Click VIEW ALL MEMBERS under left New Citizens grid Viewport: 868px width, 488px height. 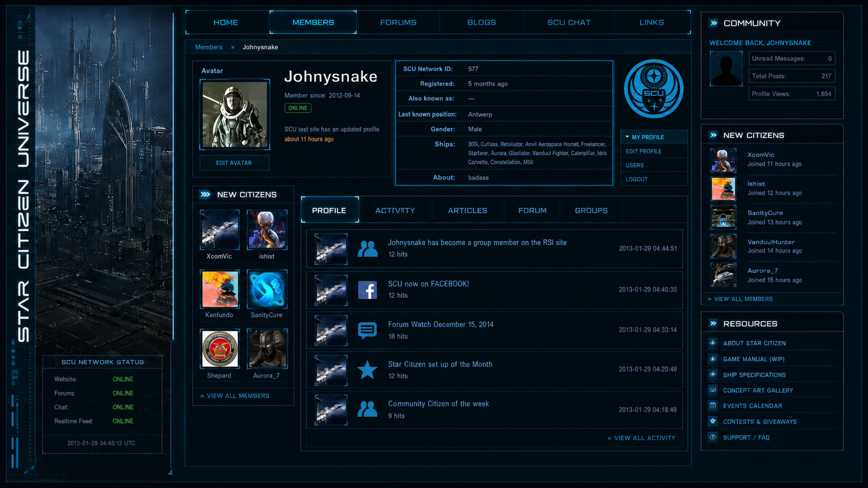pos(235,396)
